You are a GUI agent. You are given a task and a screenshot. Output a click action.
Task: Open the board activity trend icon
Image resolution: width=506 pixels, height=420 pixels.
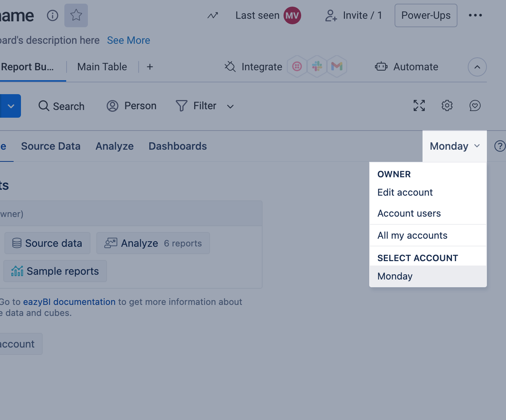click(x=213, y=15)
